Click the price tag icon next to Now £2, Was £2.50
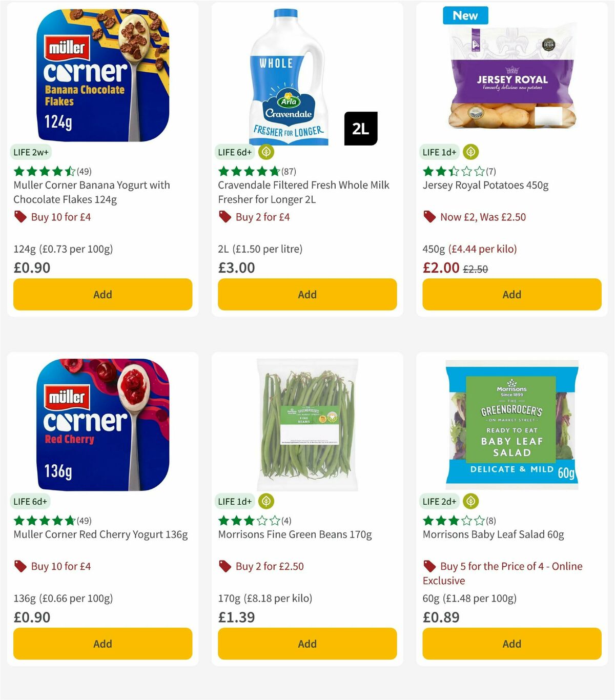This screenshot has width=615, height=700. click(429, 217)
